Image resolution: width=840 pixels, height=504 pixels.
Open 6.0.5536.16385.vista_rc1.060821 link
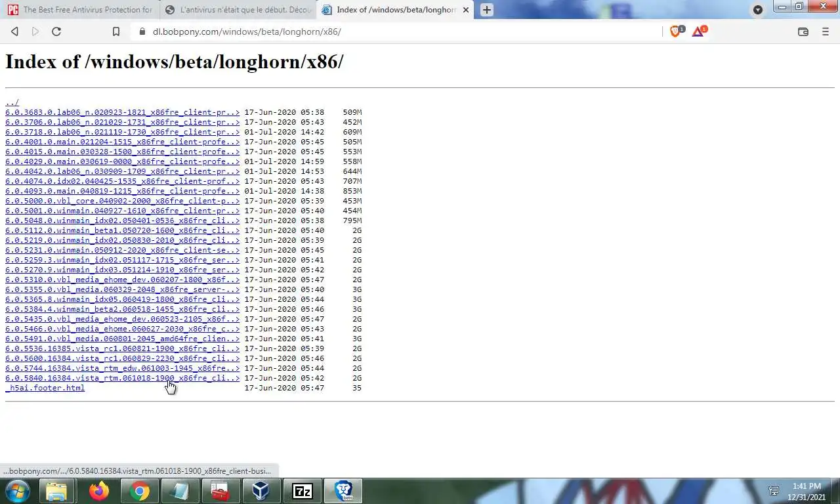point(123,348)
